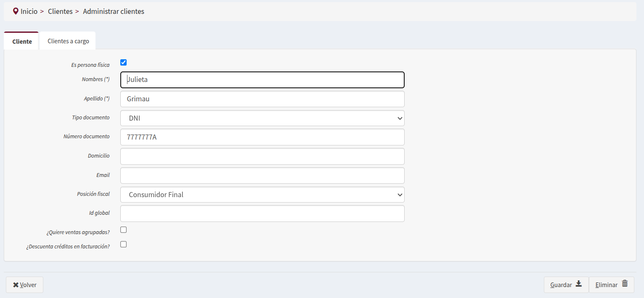Click the Administrar clientes breadcrumb

114,11
